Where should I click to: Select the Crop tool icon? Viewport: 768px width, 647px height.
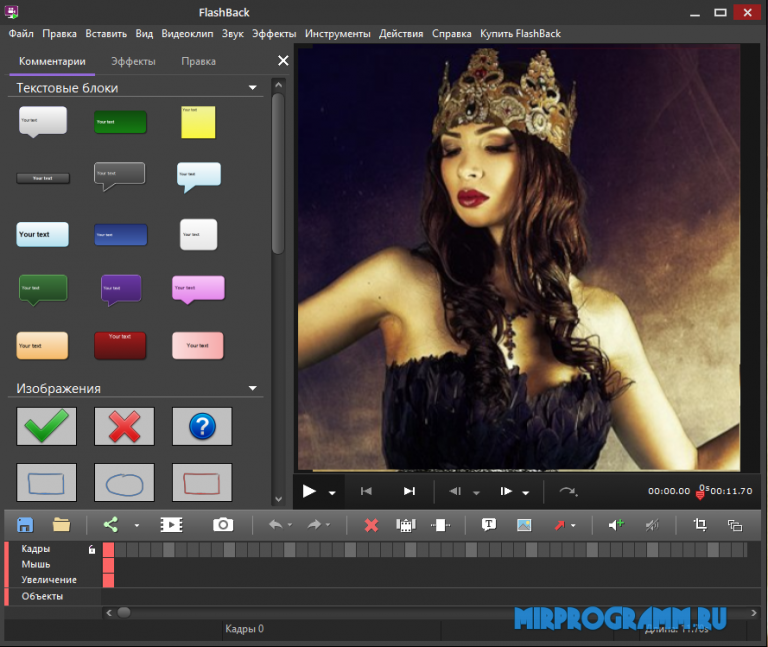pos(700,524)
